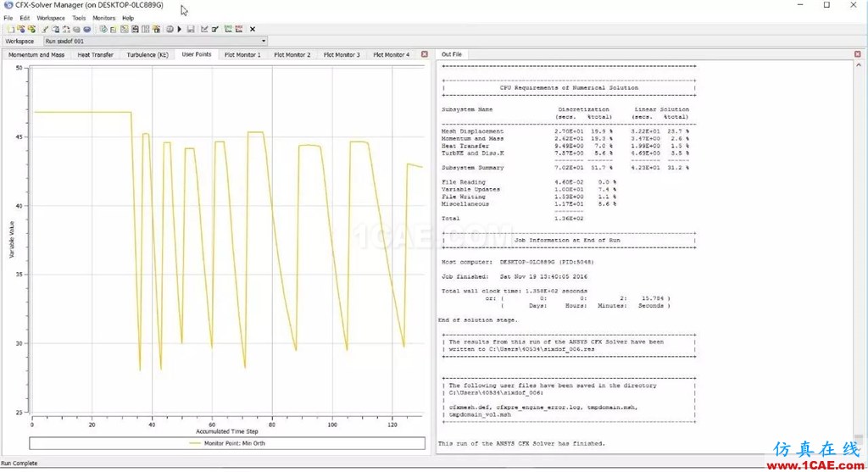
Task: Click the CFX-Solver Manager title bar app icon
Action: tap(8, 5)
